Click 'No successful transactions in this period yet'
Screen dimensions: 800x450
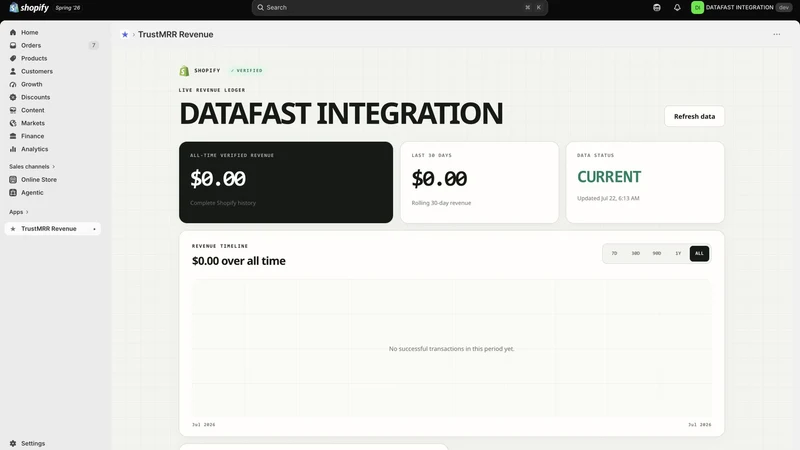[452, 349]
